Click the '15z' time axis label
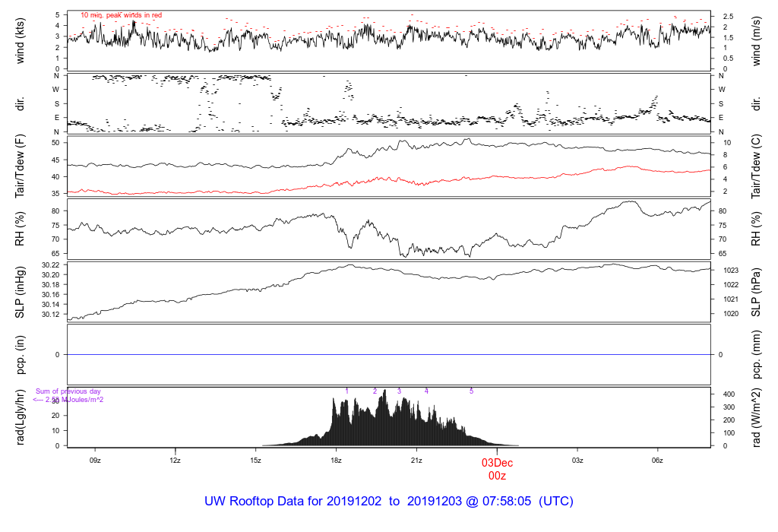Image resolution: width=778 pixels, height=532 pixels. click(x=255, y=461)
